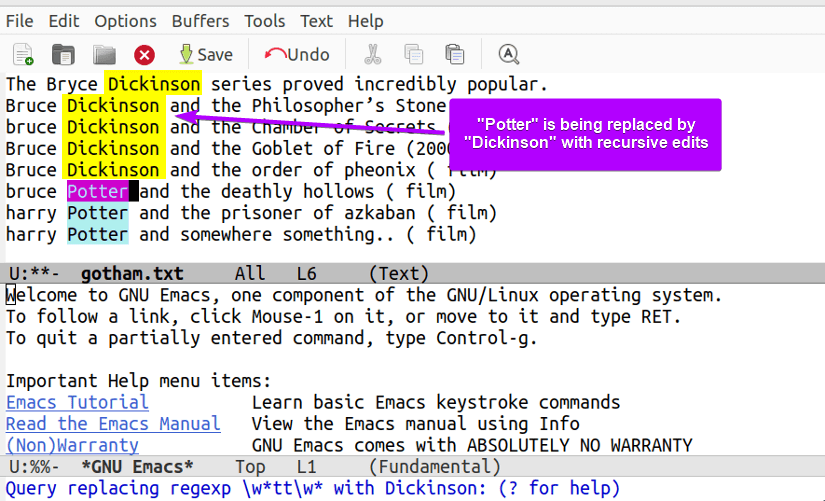This screenshot has width=825, height=501.
Task: Click the Open File toolbar icon
Action: click(x=63, y=54)
